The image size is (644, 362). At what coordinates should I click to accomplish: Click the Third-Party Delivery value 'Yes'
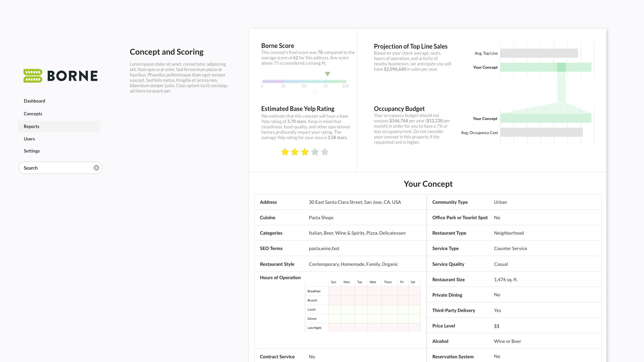tap(497, 310)
